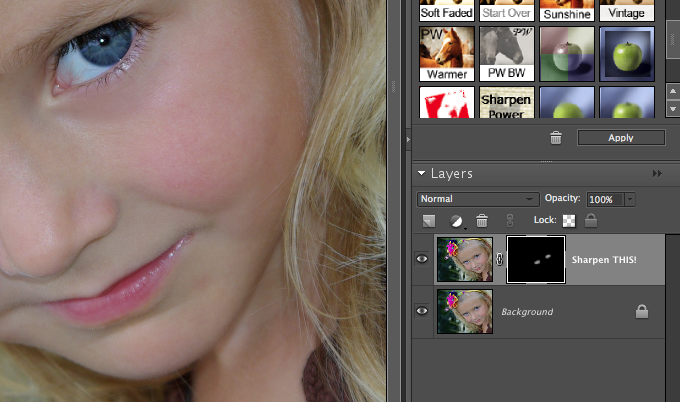Collapse the Layers panel triangle
This screenshot has height=402, width=680.
[x=421, y=173]
